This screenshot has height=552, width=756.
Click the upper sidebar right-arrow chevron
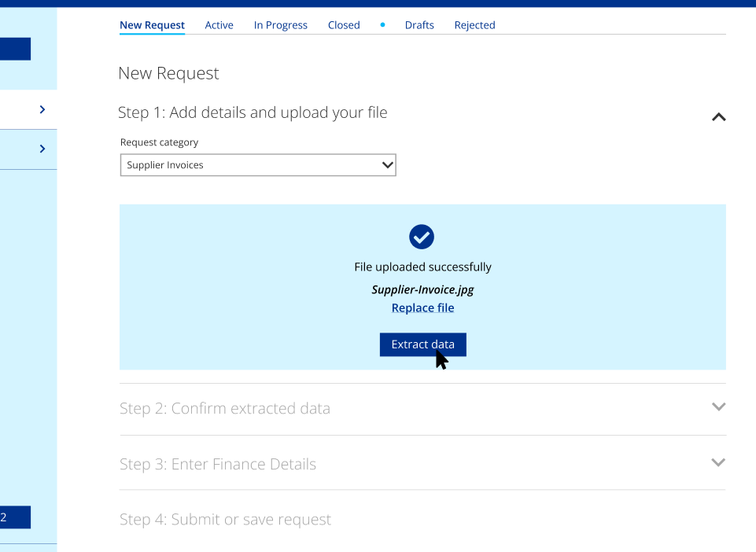click(x=42, y=109)
